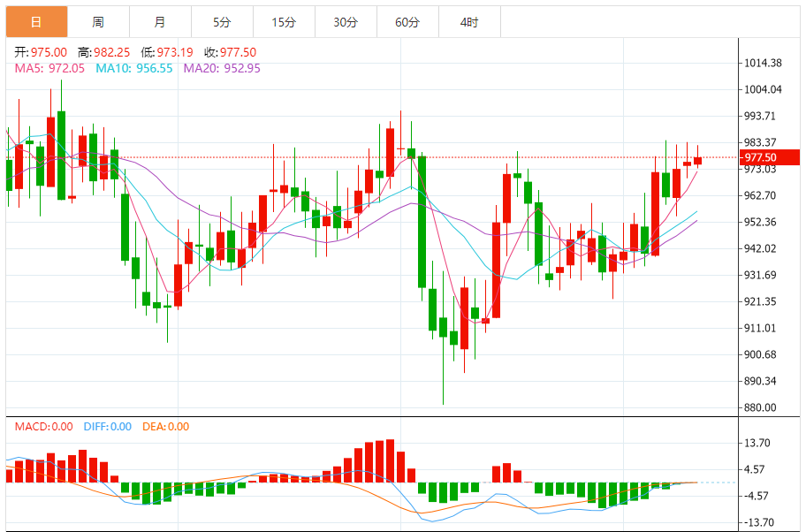
Task: Click the 952.36 price axis label
Action: point(760,222)
